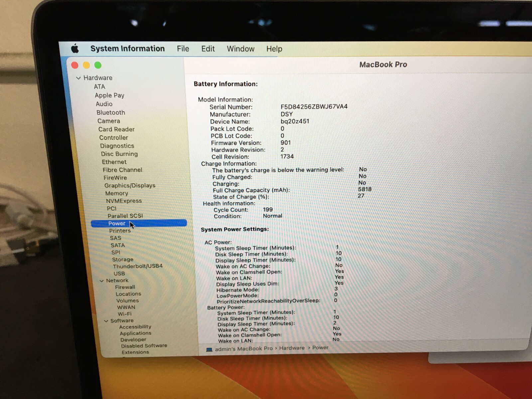Viewport: 532px width, 399px height.
Task: Select SATA in the sidebar
Action: tap(118, 245)
